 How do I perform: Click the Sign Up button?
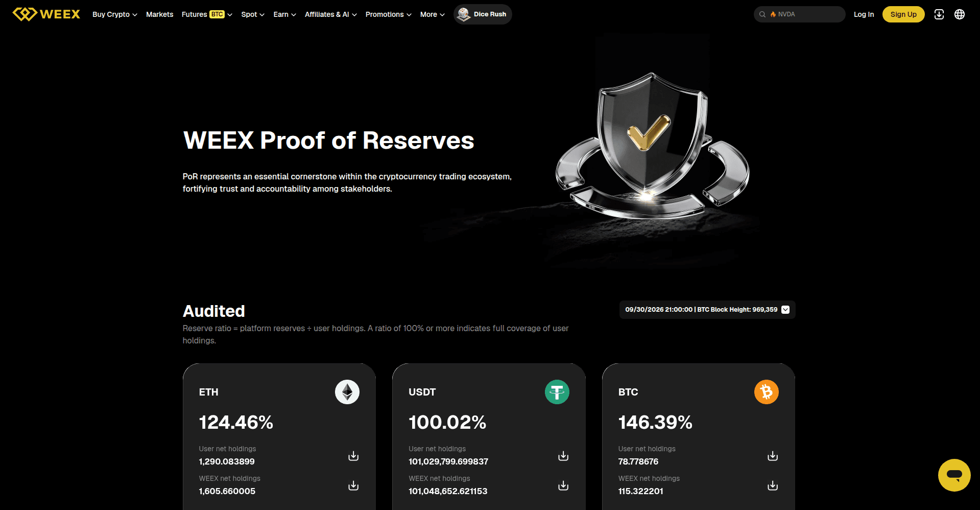click(903, 14)
